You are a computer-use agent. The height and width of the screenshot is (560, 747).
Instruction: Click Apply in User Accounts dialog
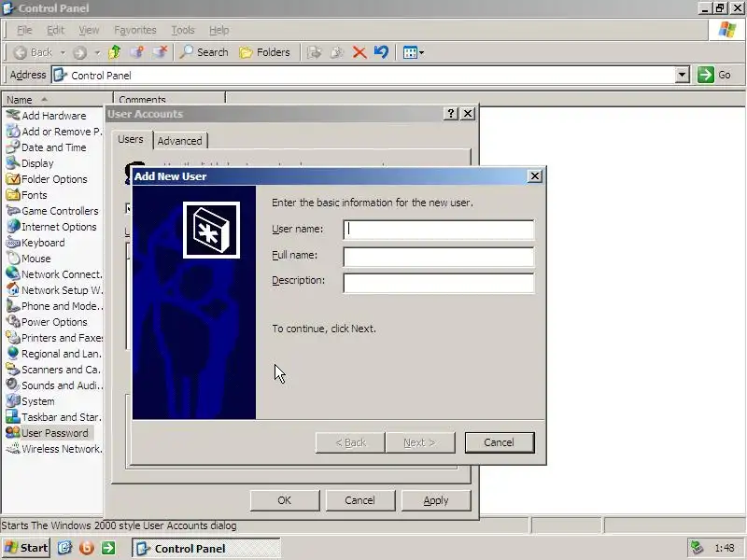pos(436,500)
